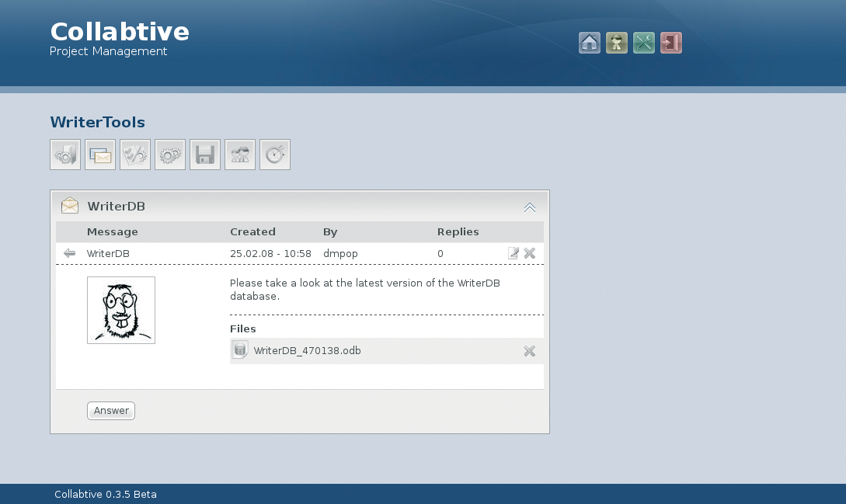Click the open envelope icon beside WriterDB title
This screenshot has width=846, height=504.
(x=70, y=206)
